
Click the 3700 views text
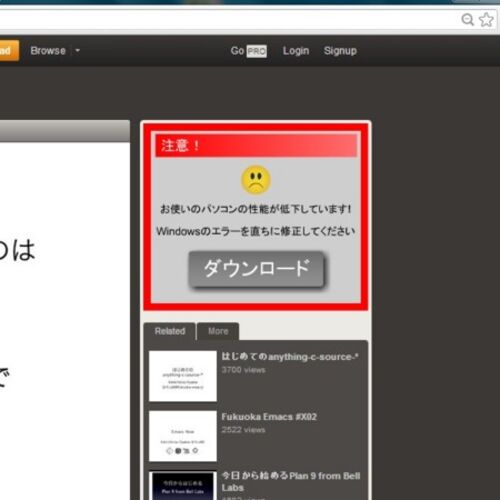[243, 370]
